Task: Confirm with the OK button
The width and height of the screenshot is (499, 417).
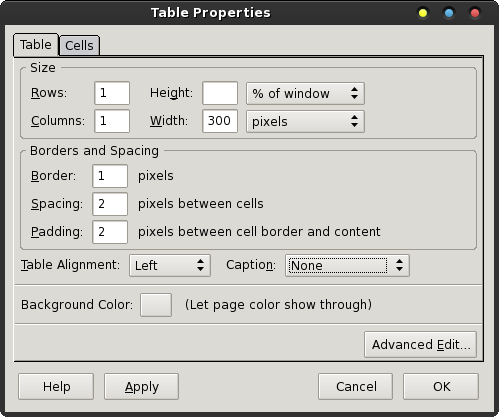Action: tap(441, 387)
